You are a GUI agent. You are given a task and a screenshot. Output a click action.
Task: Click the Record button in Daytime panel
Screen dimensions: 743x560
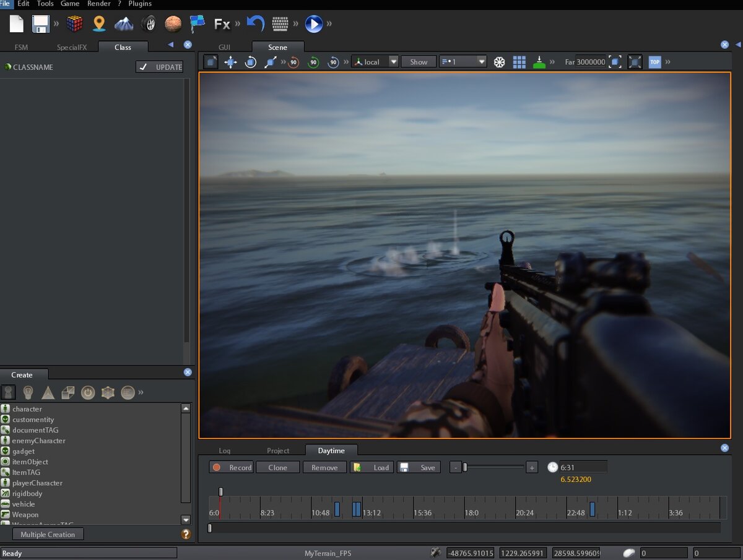[231, 467]
